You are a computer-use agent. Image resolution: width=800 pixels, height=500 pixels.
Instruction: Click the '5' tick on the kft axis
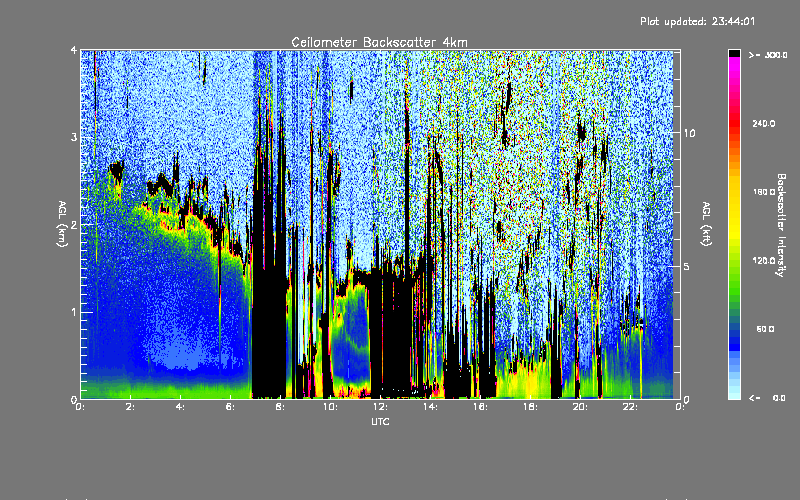click(x=687, y=266)
